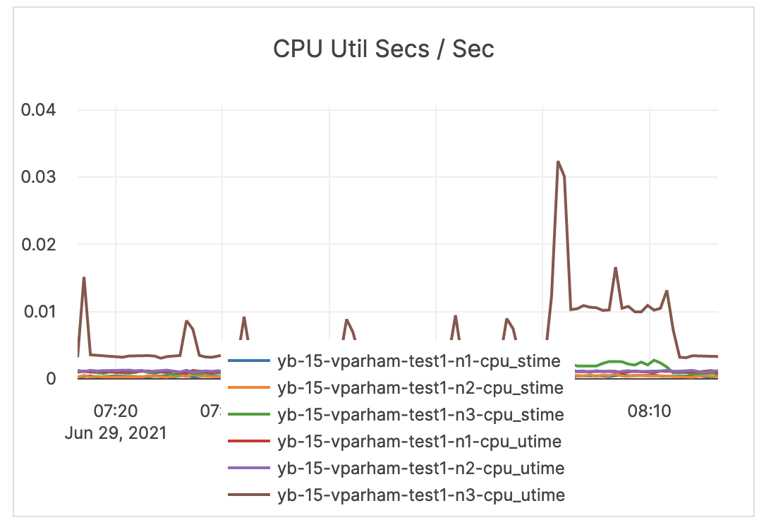759x532 pixels.
Task: Click the n1-cpu_utime legend text
Action: point(420,442)
